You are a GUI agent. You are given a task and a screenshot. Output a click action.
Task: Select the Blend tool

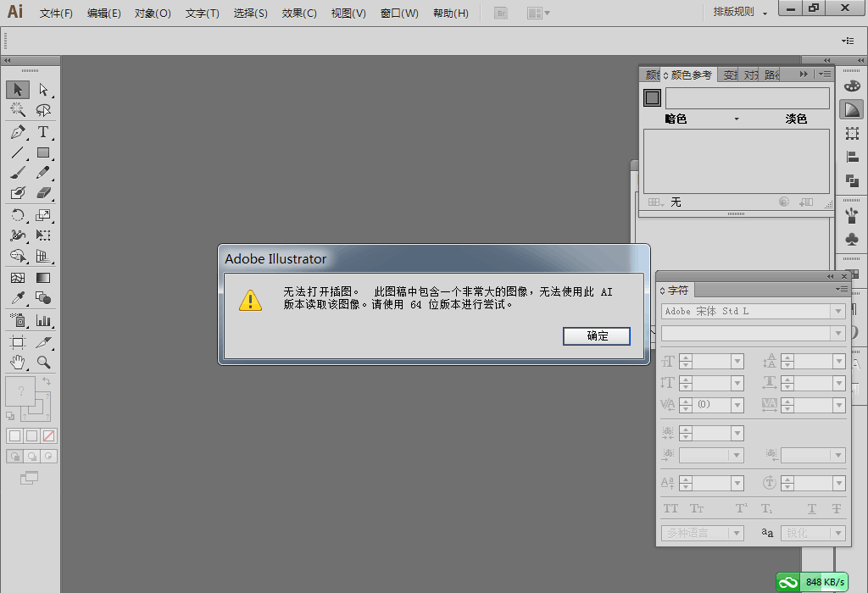pos(43,298)
